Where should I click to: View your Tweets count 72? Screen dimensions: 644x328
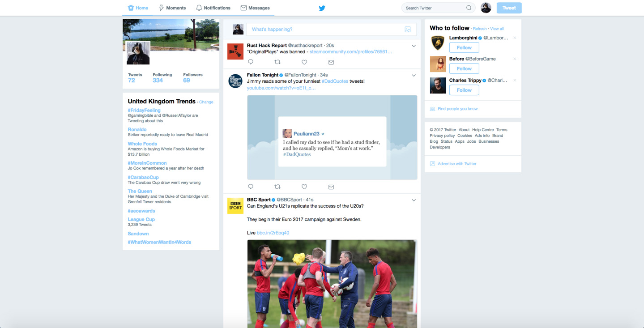pos(135,78)
